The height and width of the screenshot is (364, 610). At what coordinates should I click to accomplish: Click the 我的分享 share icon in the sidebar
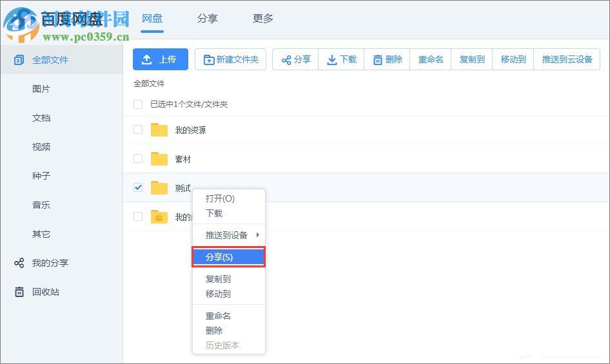[x=19, y=263]
